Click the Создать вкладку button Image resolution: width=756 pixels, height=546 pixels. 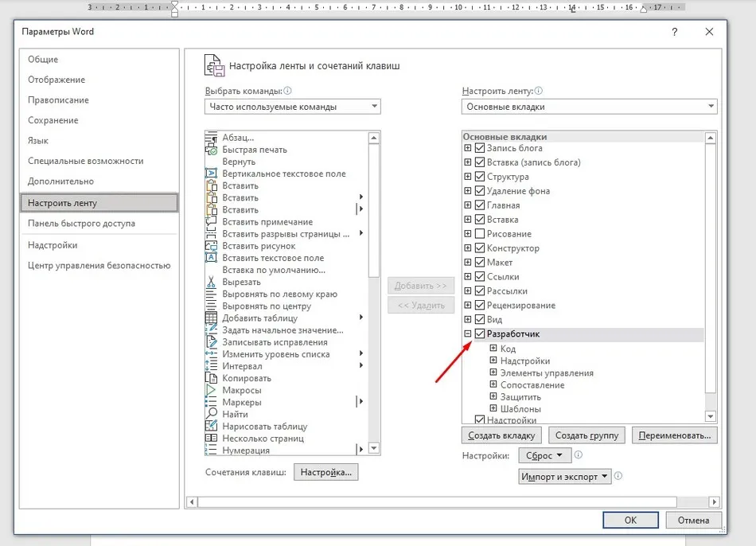pos(501,435)
